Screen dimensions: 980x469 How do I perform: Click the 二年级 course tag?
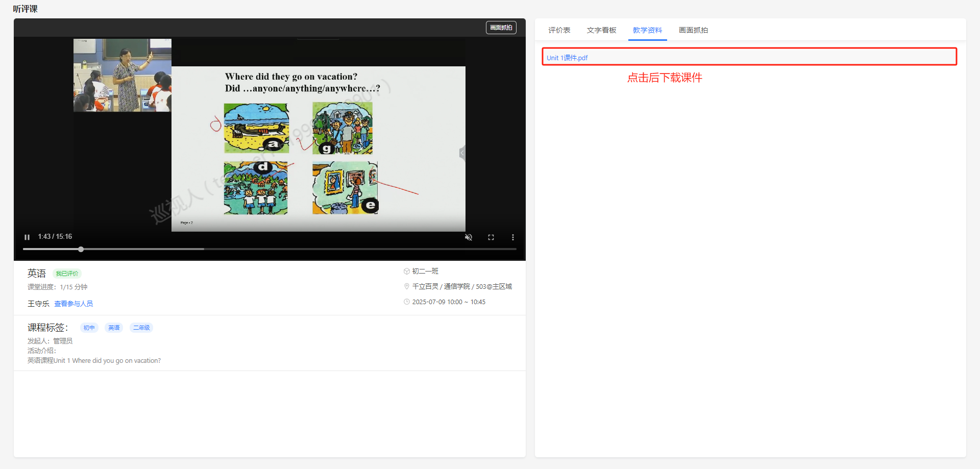[141, 328]
